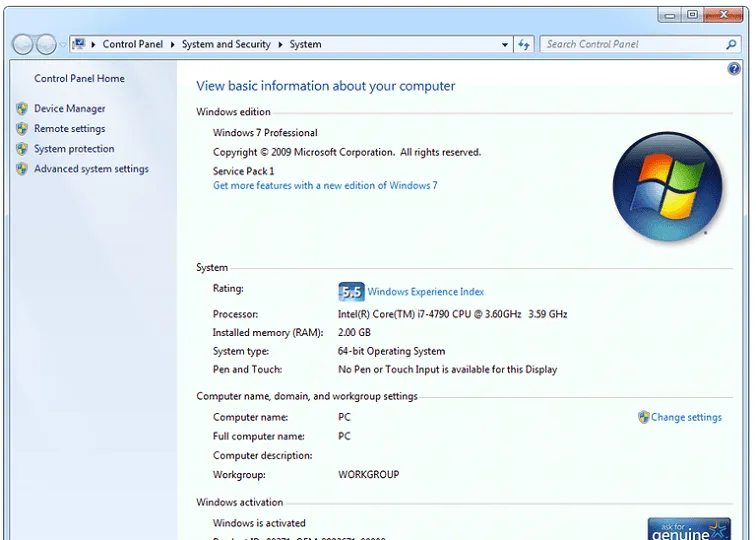Screen dimensions: 756x540
Task: Open Help via blue question mark icon
Action: coord(734,69)
